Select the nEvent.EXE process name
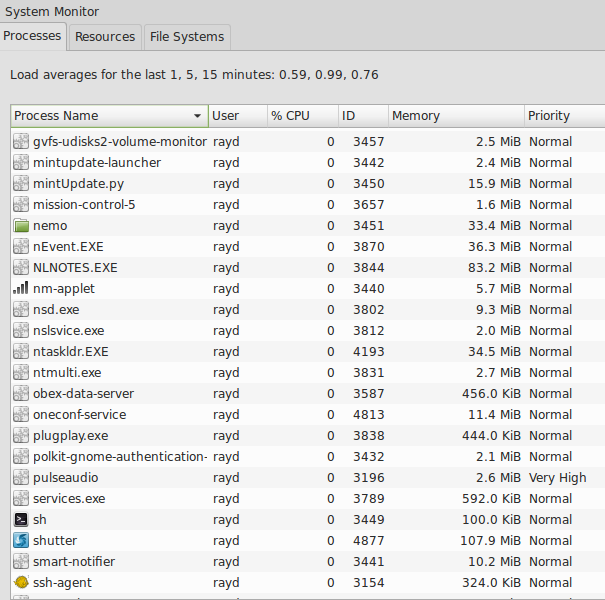Image resolution: width=605 pixels, height=600 pixels. tap(68, 247)
